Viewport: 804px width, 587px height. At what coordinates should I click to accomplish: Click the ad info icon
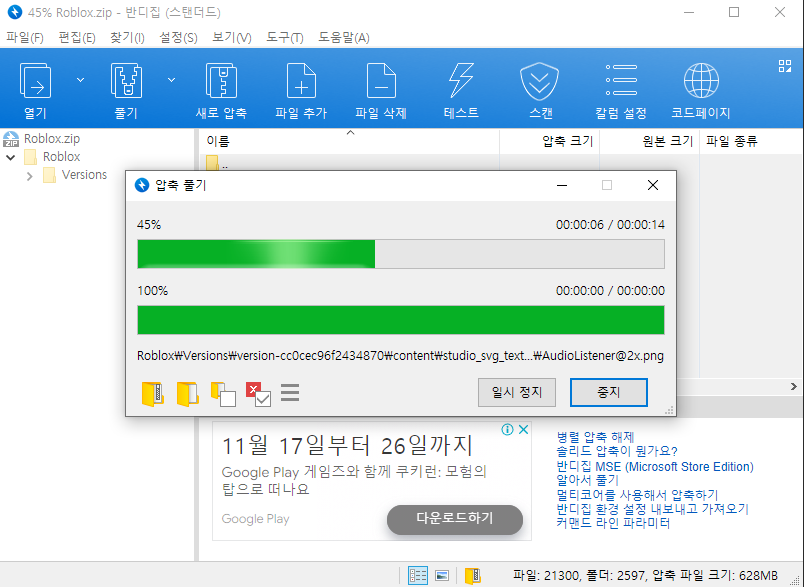click(x=507, y=430)
